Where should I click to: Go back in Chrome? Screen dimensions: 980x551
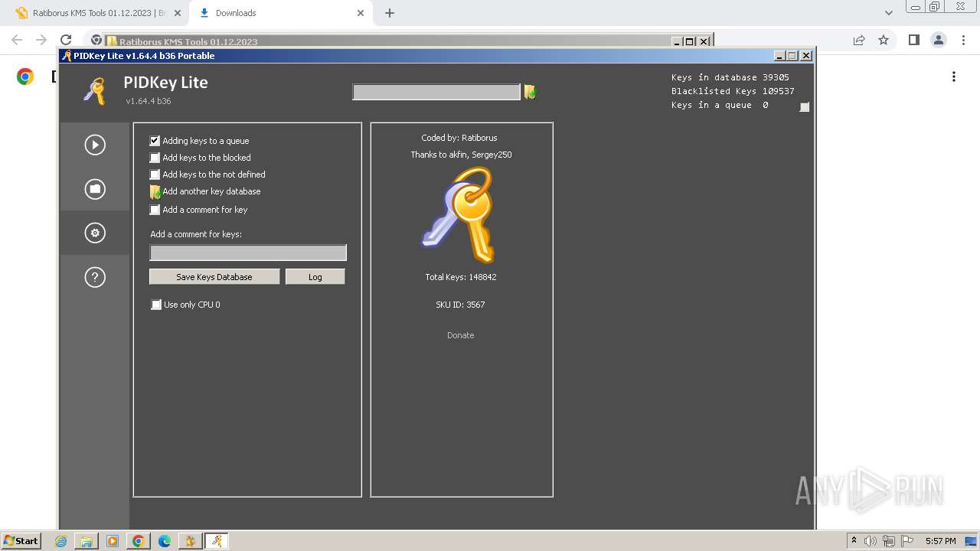click(x=17, y=40)
